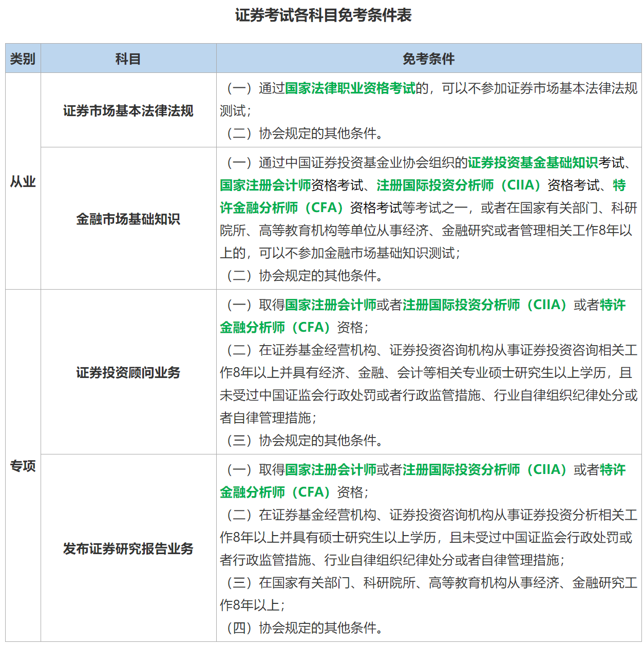This screenshot has width=644, height=646.
Task: Click "国家注册会计师" in the 证券投资顾问业务 row
Action: click(x=330, y=305)
